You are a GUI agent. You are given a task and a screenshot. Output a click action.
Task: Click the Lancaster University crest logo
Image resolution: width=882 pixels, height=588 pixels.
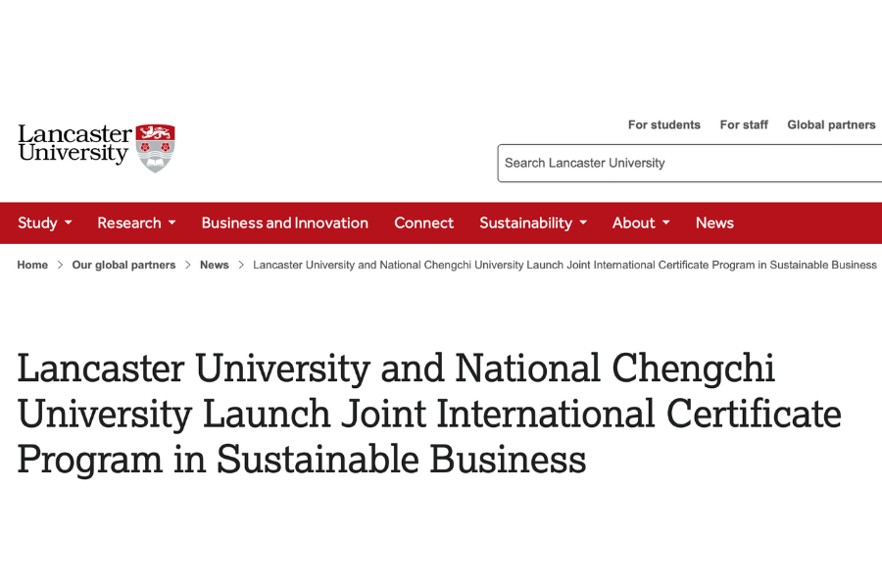click(155, 145)
